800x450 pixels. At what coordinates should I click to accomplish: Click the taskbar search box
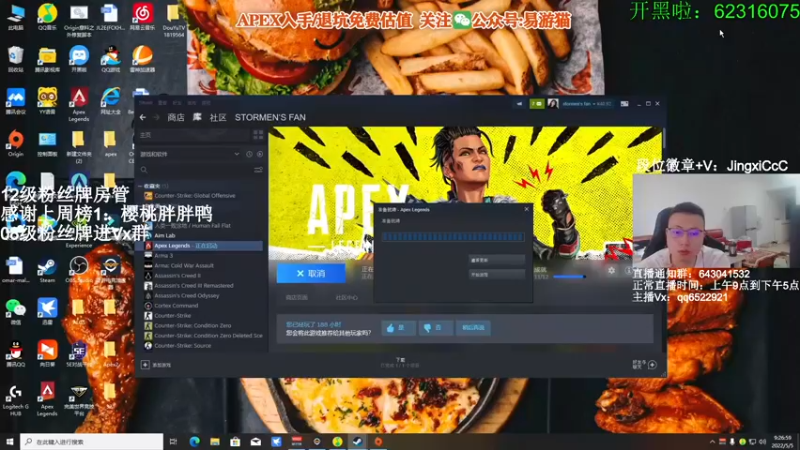click(x=92, y=442)
